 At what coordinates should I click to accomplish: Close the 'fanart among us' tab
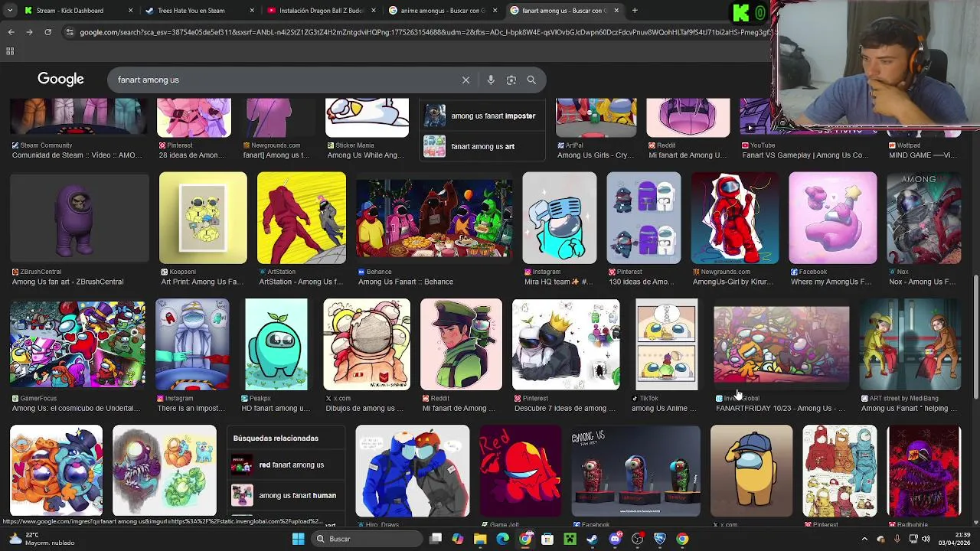(x=616, y=11)
